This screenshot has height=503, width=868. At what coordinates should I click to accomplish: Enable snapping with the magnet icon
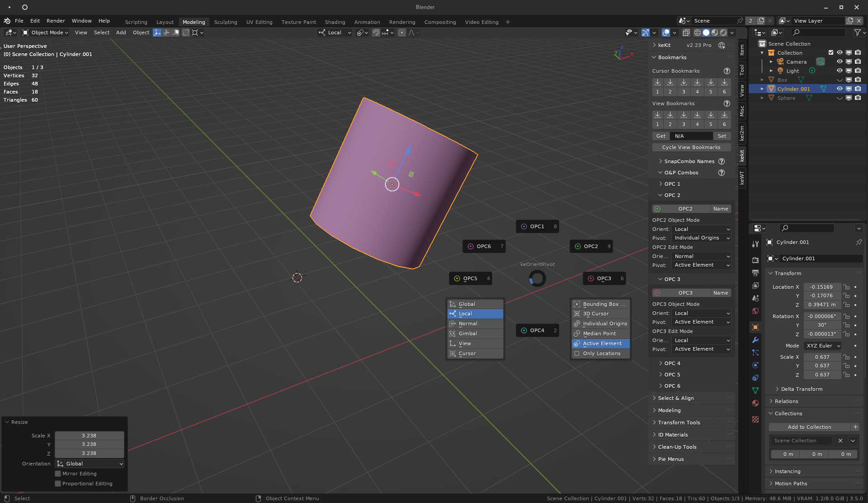pos(376,33)
